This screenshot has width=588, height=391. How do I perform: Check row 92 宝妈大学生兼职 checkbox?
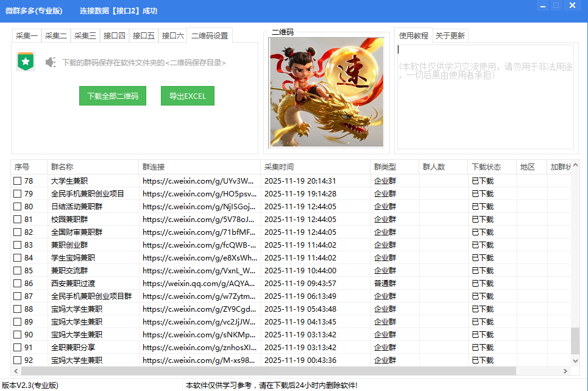point(16,360)
